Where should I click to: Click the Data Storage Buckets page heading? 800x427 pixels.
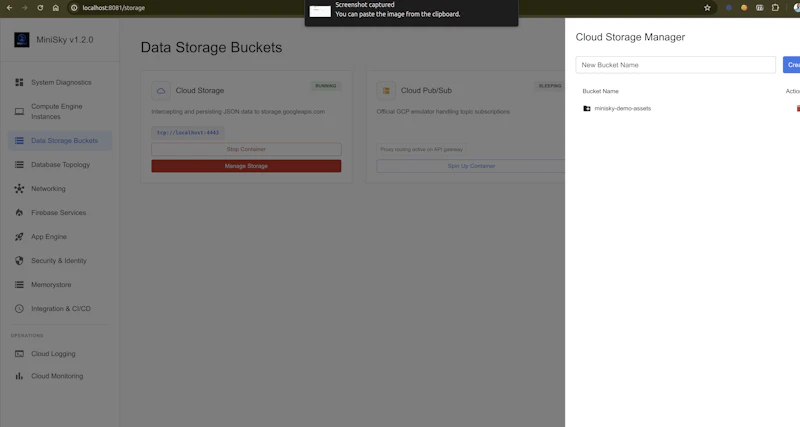coord(211,47)
